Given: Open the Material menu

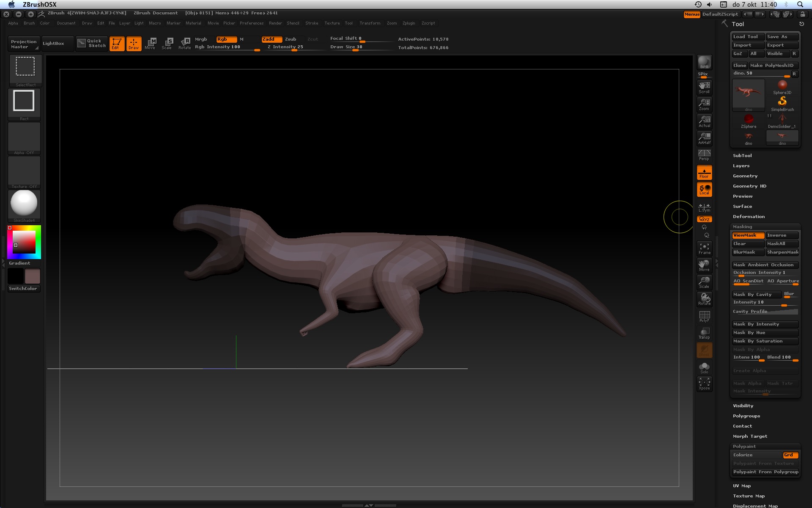Looking at the screenshot, I should [193, 23].
